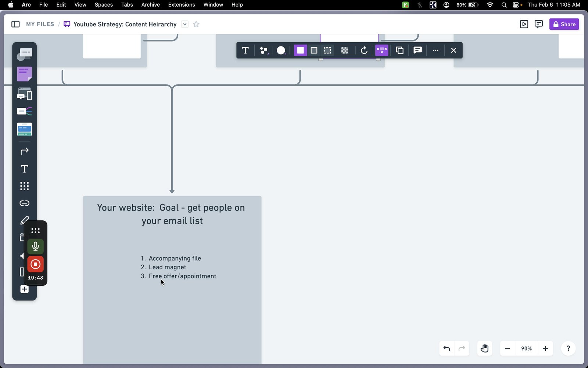Start presentation mode with the play icon
Viewport: 588px width, 368px height.
pos(524,24)
